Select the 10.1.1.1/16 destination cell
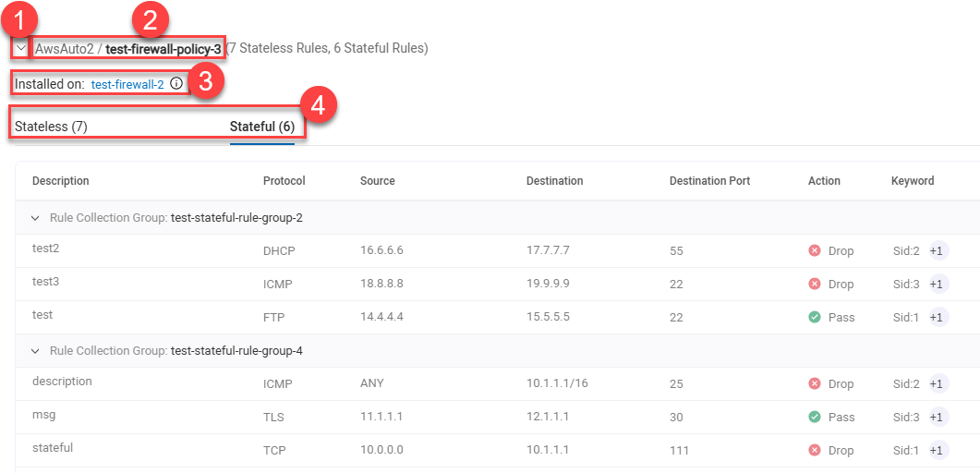 [x=557, y=383]
